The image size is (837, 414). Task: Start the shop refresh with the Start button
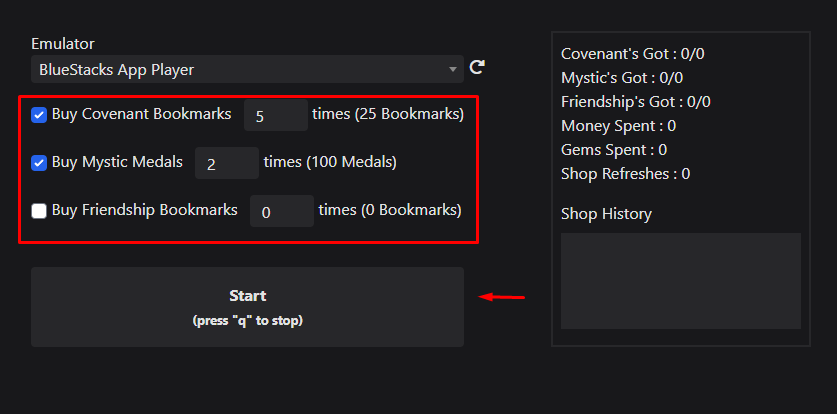coord(247,307)
